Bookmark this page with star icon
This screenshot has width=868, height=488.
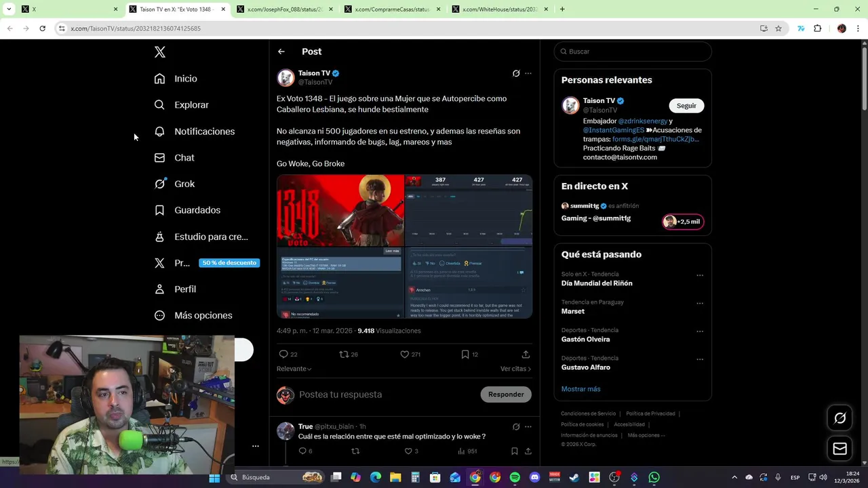tap(778, 28)
